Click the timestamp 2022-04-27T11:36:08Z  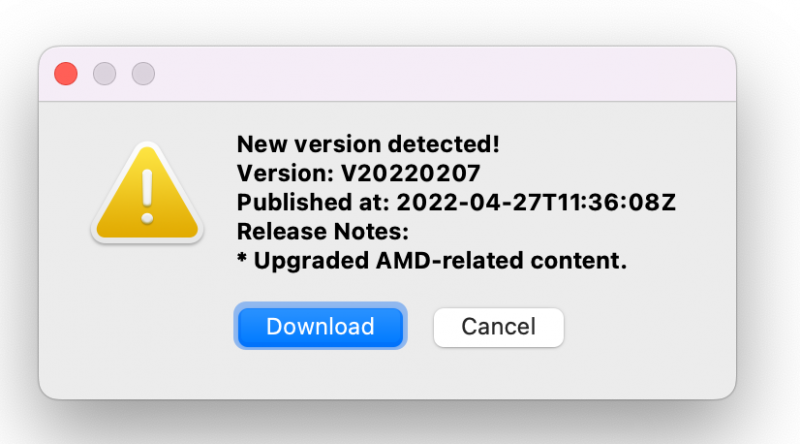click(x=537, y=202)
